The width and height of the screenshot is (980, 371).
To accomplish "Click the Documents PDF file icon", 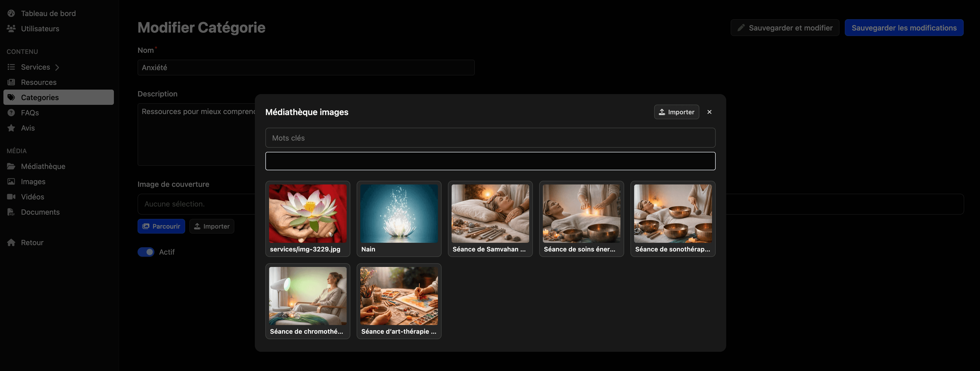I will [11, 212].
